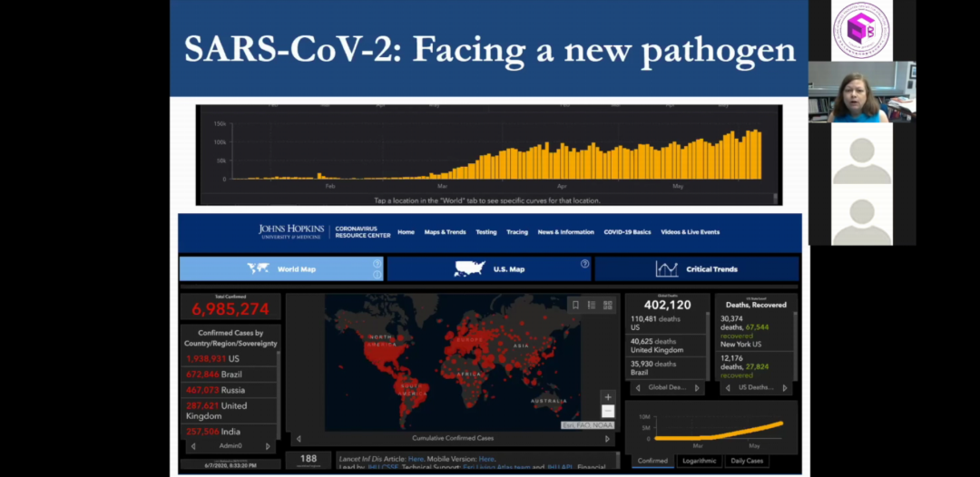The width and height of the screenshot is (980, 477).
Task: Open info icon on World Map tab
Action: (x=377, y=275)
